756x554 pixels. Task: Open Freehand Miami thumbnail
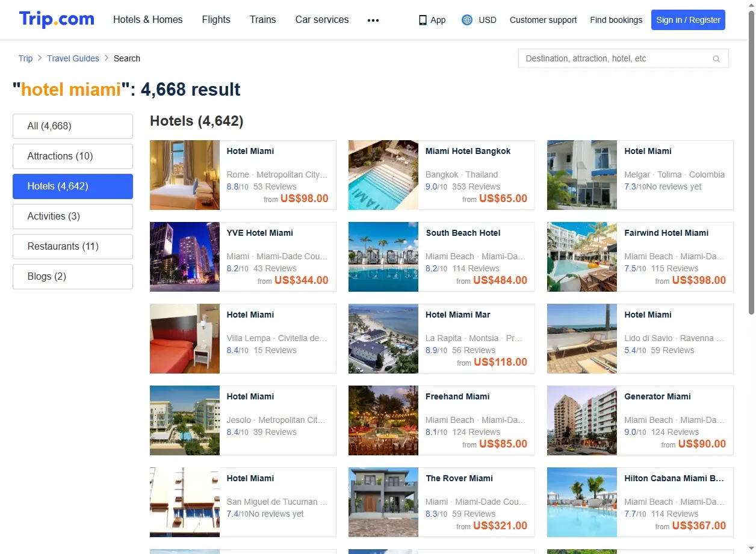click(383, 420)
